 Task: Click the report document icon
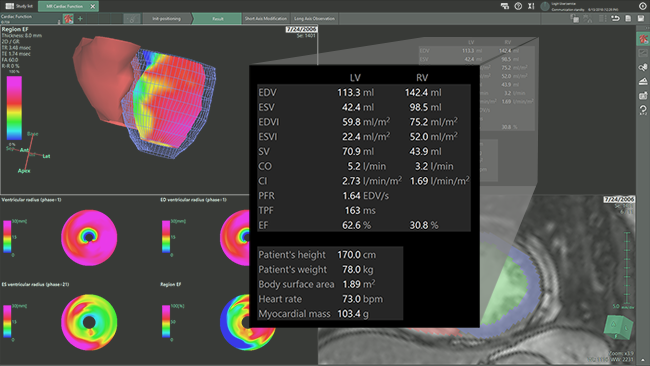tap(628, 19)
